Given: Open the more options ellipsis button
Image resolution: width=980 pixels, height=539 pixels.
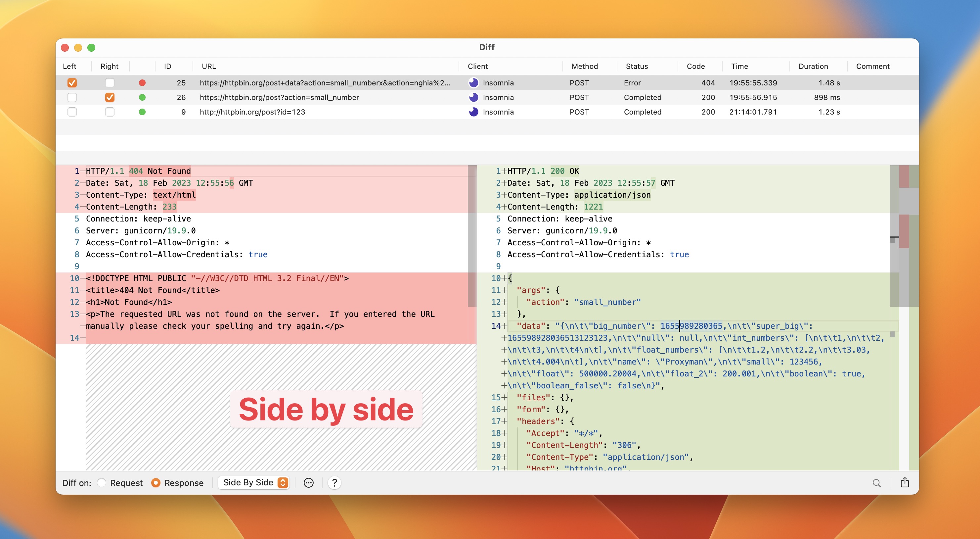Looking at the screenshot, I should coord(309,483).
